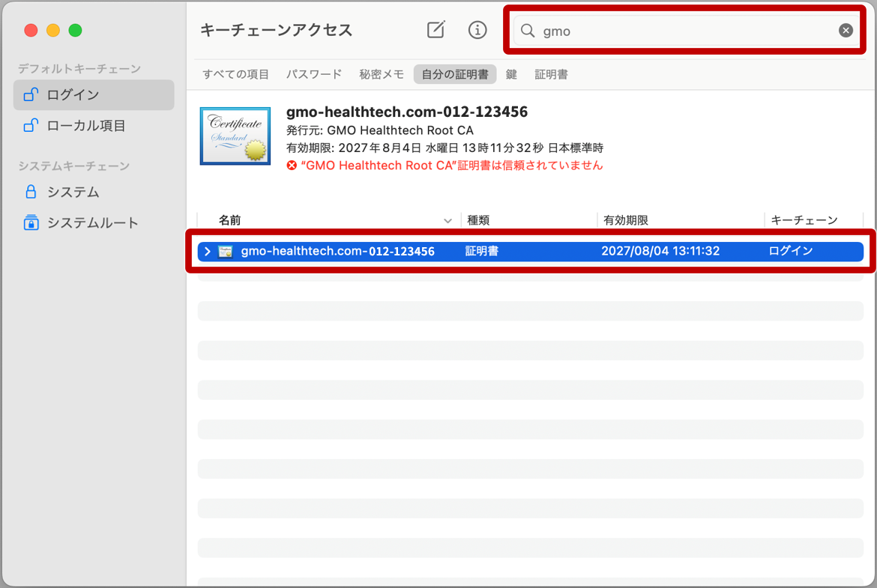Select the システム keychain
This screenshot has height=588, width=877.
pyautogui.click(x=94, y=193)
